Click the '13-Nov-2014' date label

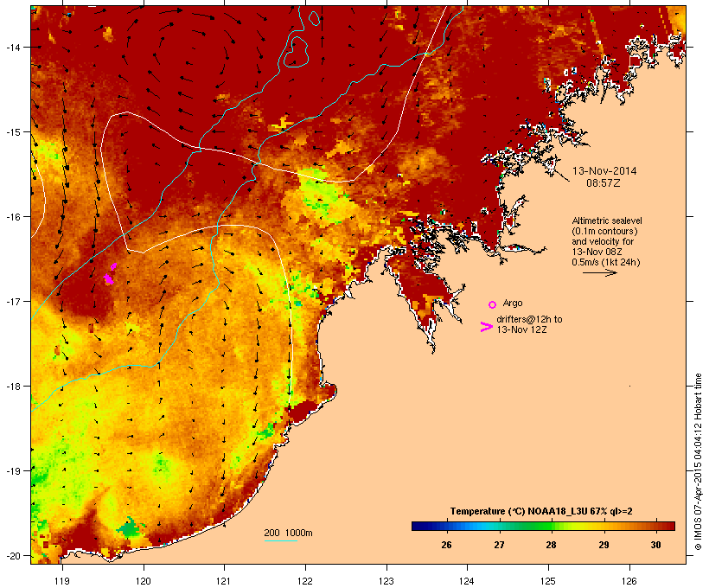coord(604,171)
